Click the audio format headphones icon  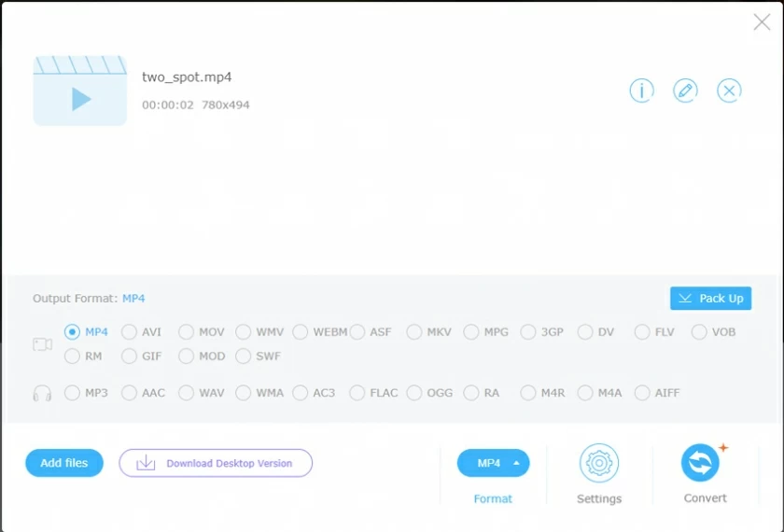(42, 394)
